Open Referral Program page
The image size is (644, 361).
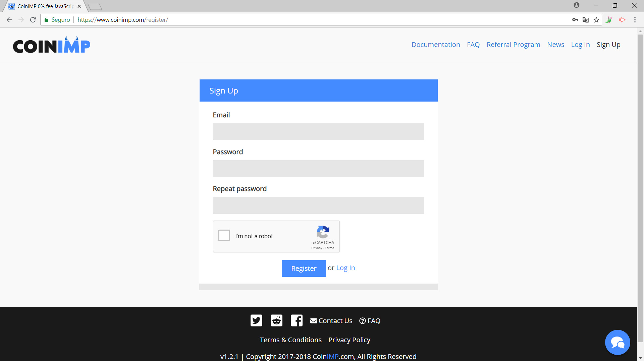pyautogui.click(x=513, y=45)
